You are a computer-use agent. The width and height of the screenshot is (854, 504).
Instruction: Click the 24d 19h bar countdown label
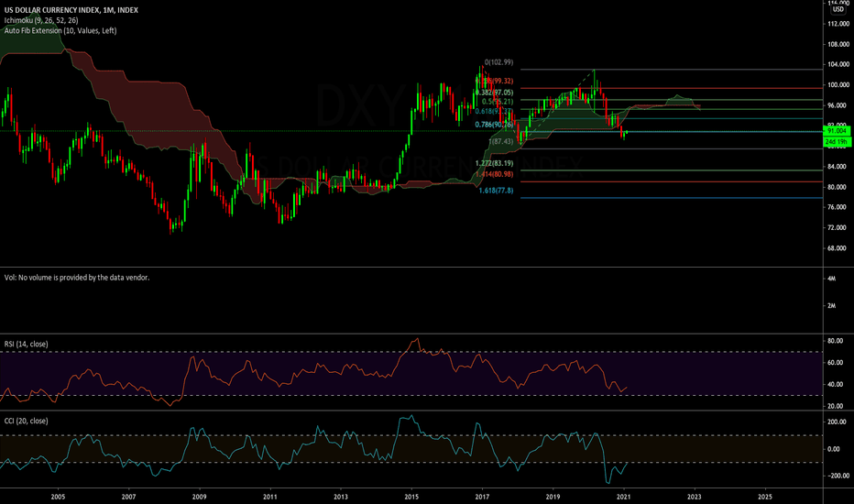837,142
